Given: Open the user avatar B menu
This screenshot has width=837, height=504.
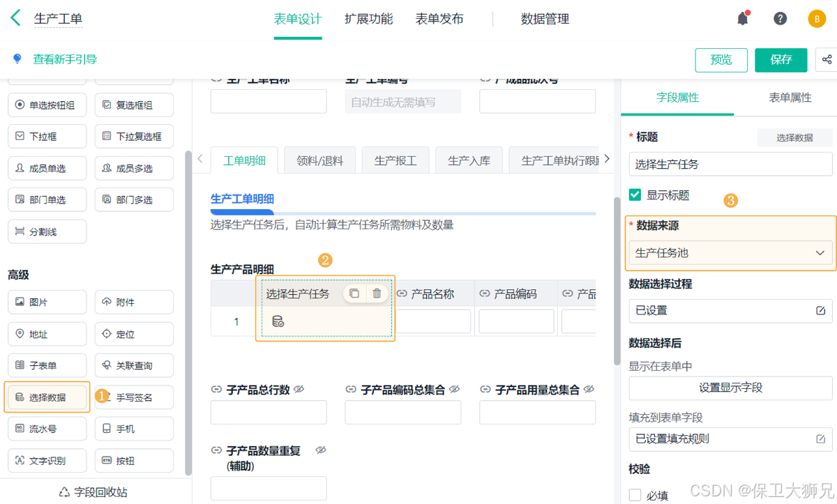Looking at the screenshot, I should tap(817, 19).
